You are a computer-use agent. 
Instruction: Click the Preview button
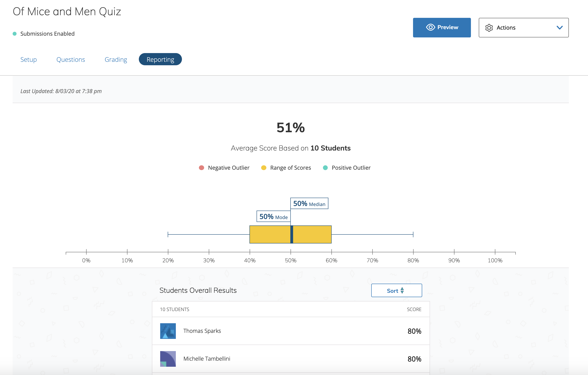pyautogui.click(x=442, y=27)
